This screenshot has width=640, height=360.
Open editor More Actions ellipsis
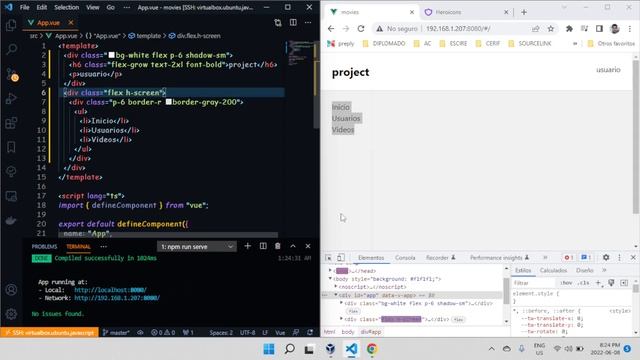308,22
